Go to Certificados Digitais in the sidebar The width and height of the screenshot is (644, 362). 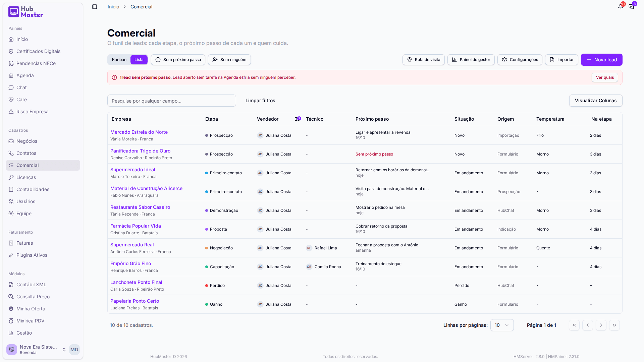click(43, 51)
